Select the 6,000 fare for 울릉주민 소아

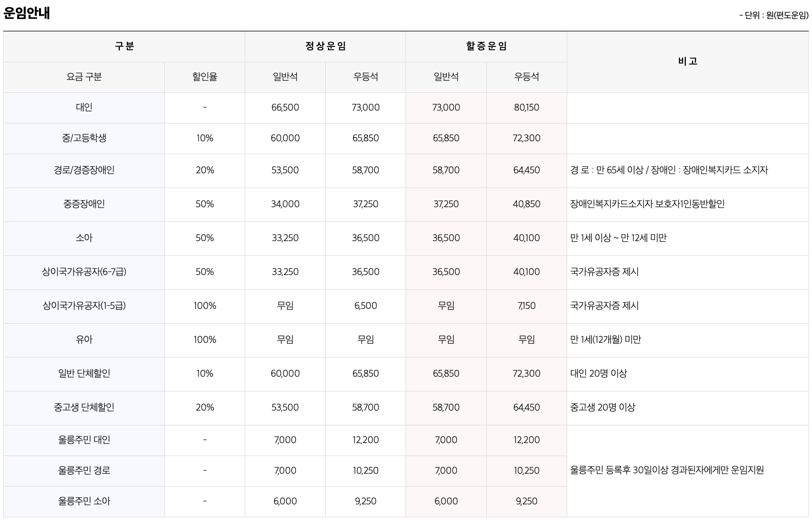tap(285, 501)
